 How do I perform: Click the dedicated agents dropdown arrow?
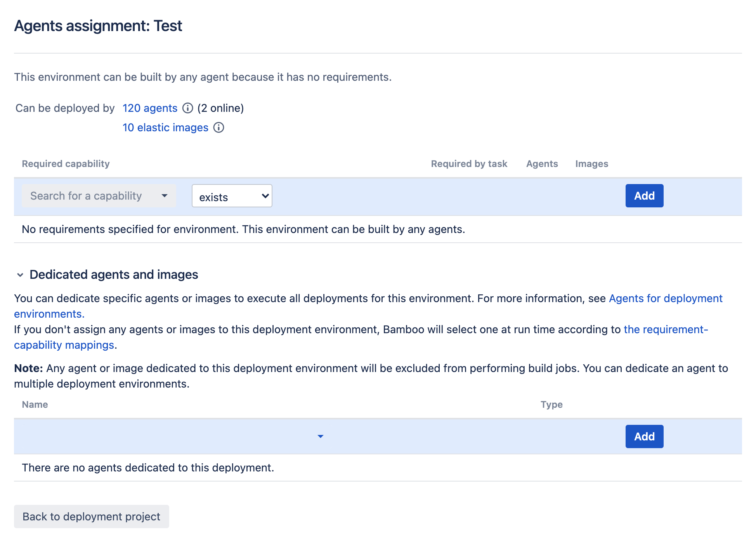click(321, 436)
